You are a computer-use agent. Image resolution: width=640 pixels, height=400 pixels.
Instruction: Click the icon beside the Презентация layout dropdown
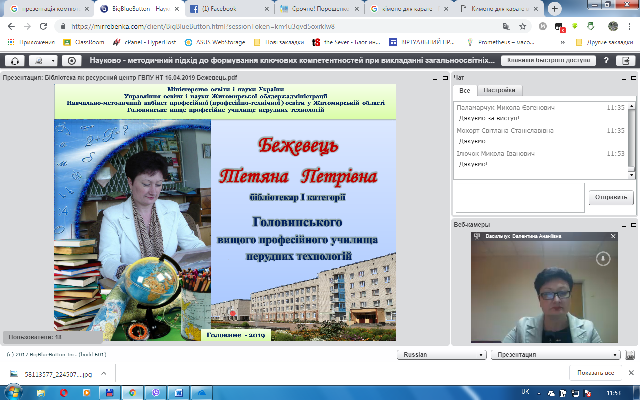633,354
